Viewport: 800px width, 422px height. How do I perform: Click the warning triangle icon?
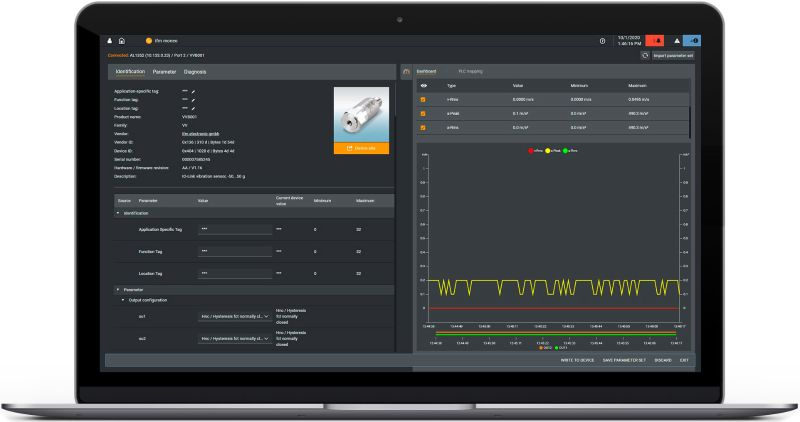pos(677,41)
